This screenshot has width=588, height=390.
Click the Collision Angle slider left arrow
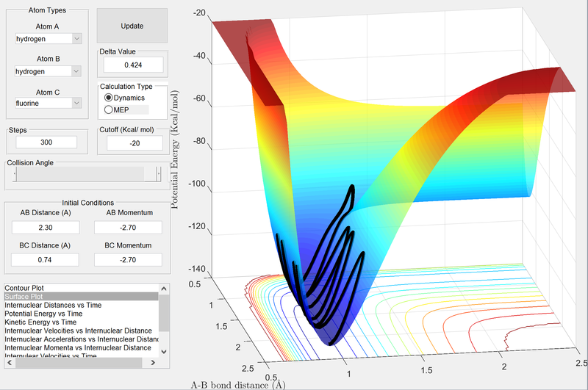point(15,174)
